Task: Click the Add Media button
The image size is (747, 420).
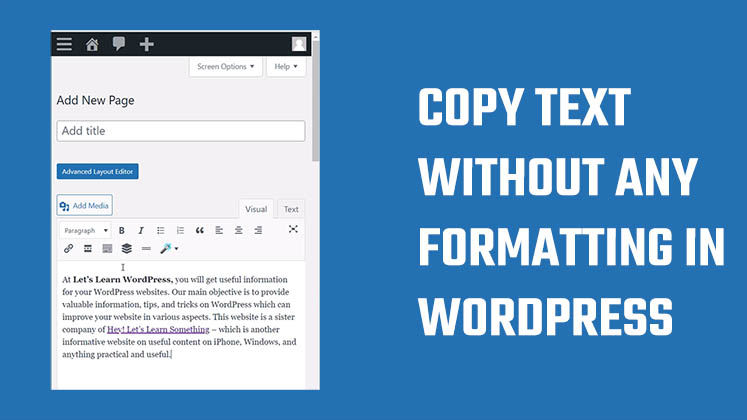Action: (x=85, y=206)
